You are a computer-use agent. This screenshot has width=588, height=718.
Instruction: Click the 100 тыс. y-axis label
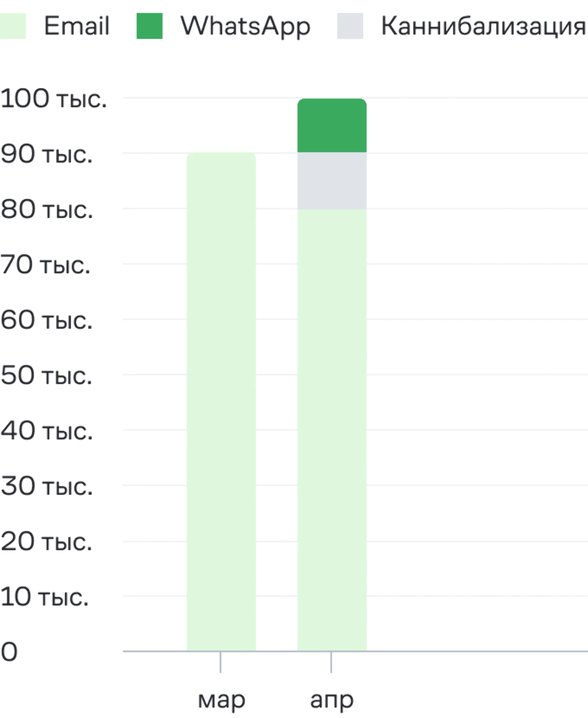pyautogui.click(x=54, y=99)
